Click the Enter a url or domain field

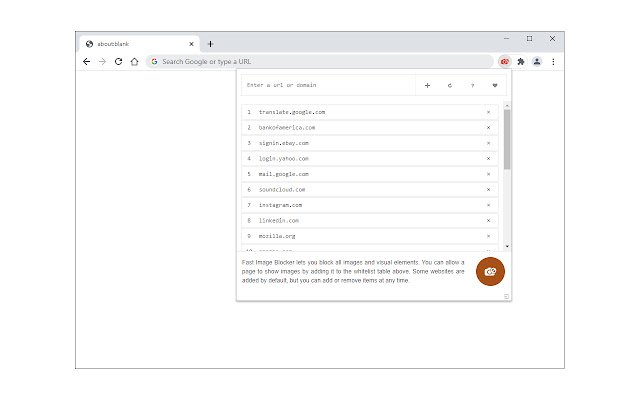tap(328, 85)
